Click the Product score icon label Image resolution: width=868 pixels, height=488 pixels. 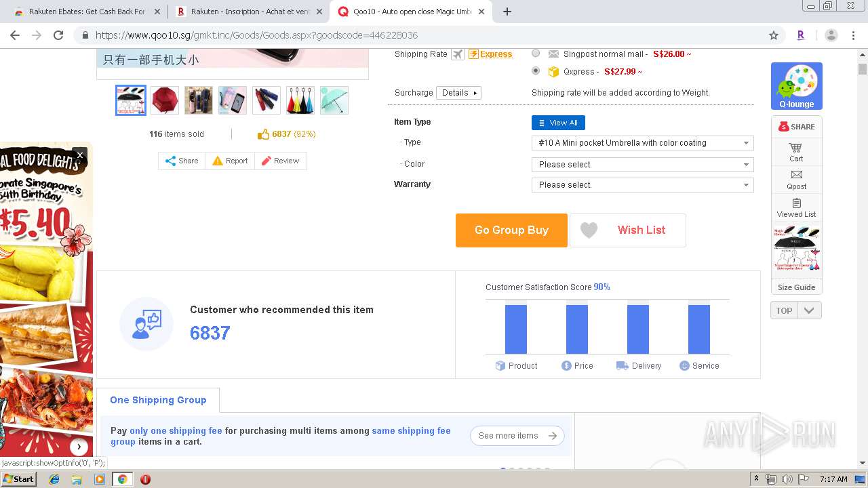(x=517, y=365)
